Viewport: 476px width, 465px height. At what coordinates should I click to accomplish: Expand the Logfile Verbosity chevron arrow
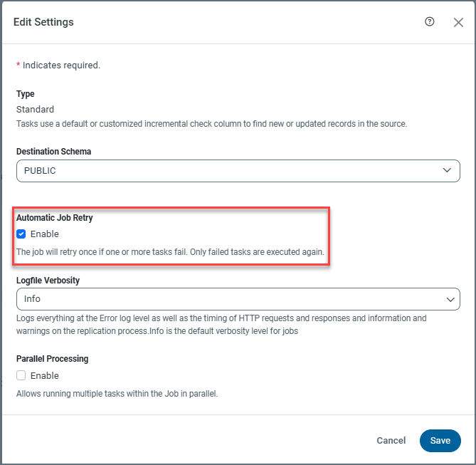point(449,299)
